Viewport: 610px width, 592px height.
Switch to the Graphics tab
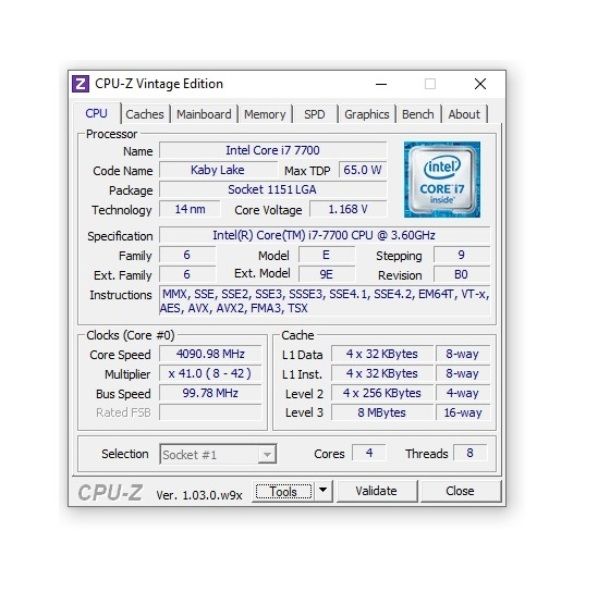pos(366,114)
